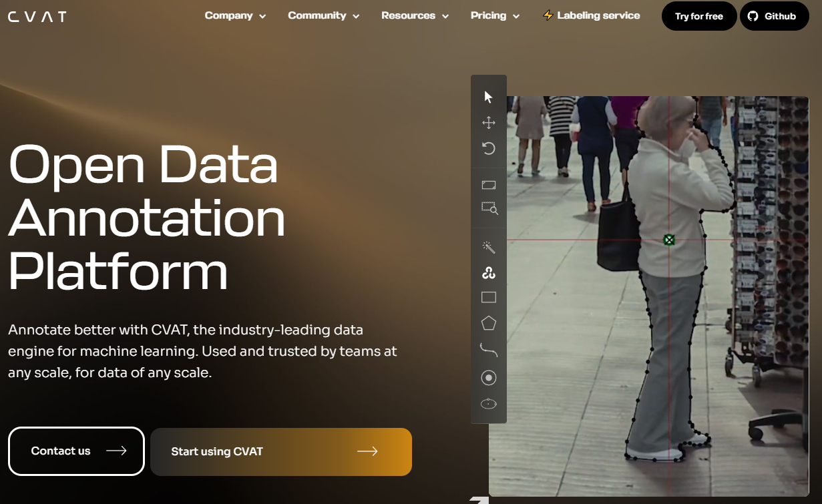Open the Github button
Image resolution: width=822 pixels, height=504 pixels.
tap(775, 16)
